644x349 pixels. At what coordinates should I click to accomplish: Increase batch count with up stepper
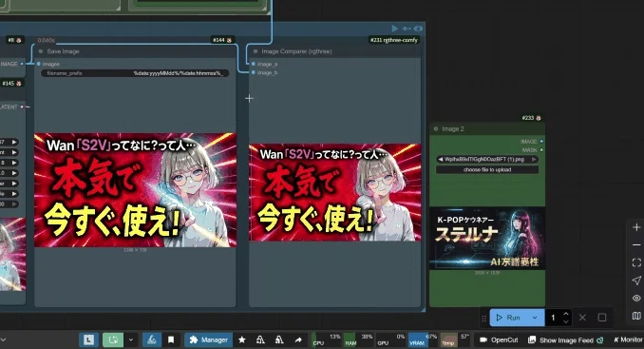click(566, 314)
